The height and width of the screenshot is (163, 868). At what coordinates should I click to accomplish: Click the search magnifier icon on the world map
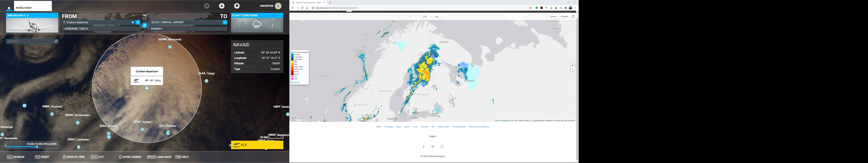pos(56,41)
